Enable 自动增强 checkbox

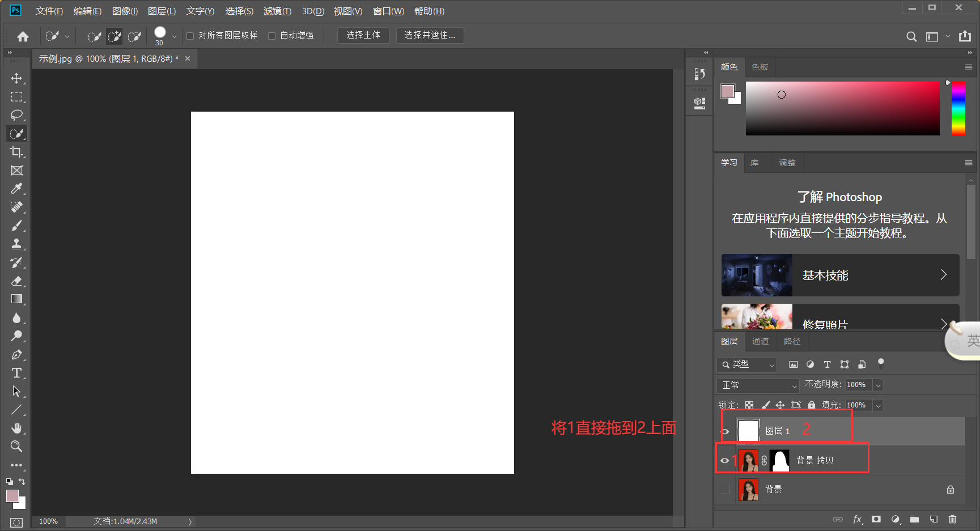(x=271, y=36)
